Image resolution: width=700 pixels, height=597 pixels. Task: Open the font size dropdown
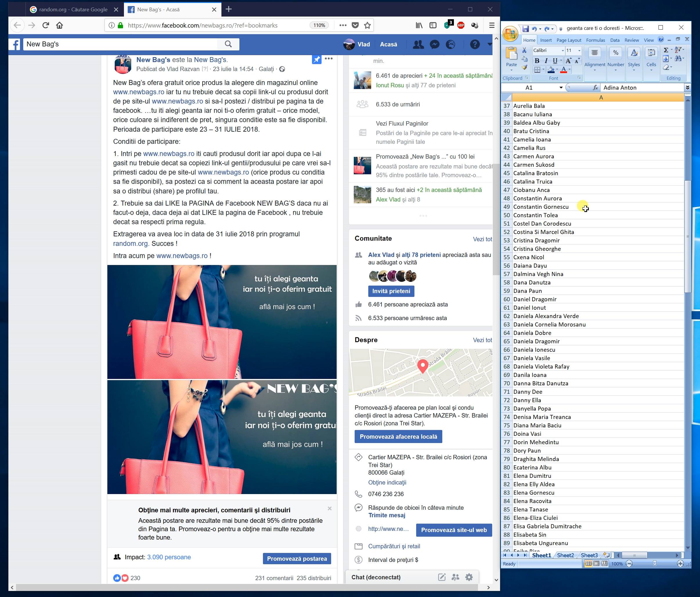coord(579,51)
